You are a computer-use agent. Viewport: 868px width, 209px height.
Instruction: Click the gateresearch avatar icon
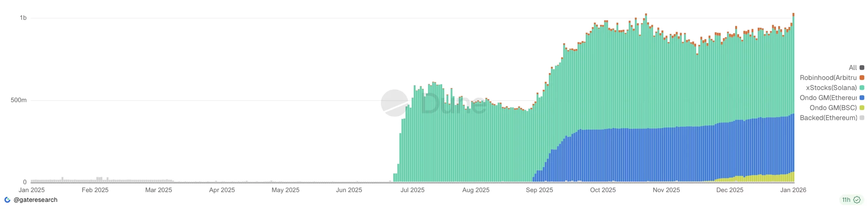7,200
